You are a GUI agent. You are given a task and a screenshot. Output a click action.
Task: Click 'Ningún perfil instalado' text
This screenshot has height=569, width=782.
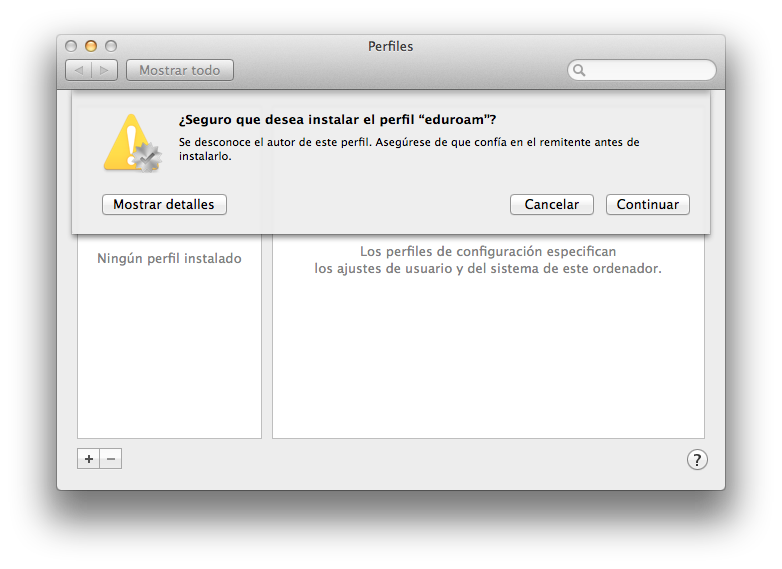point(169,258)
